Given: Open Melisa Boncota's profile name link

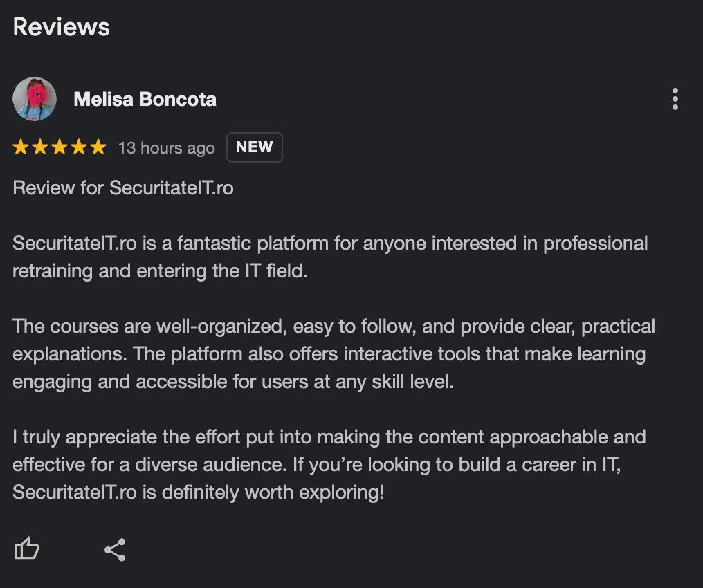Looking at the screenshot, I should click(145, 100).
